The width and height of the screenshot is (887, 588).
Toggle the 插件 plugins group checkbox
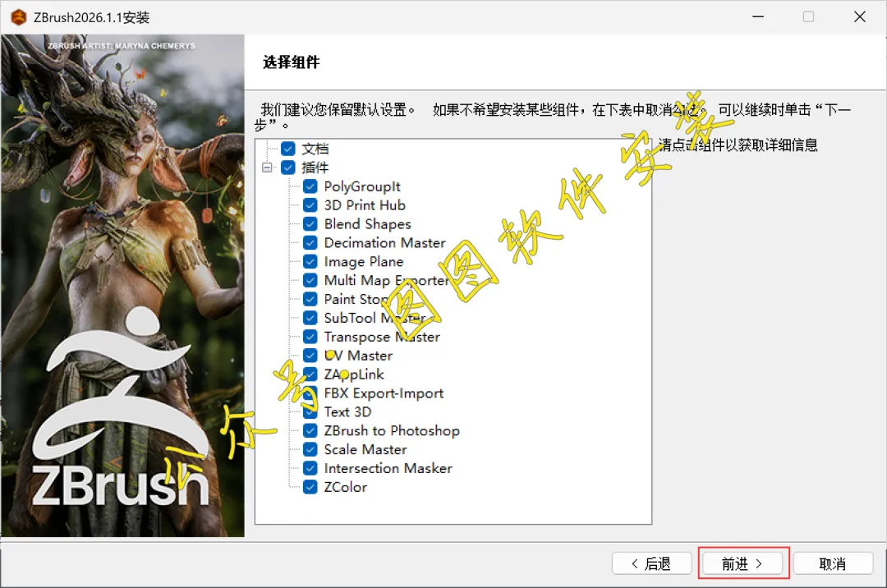click(x=288, y=168)
